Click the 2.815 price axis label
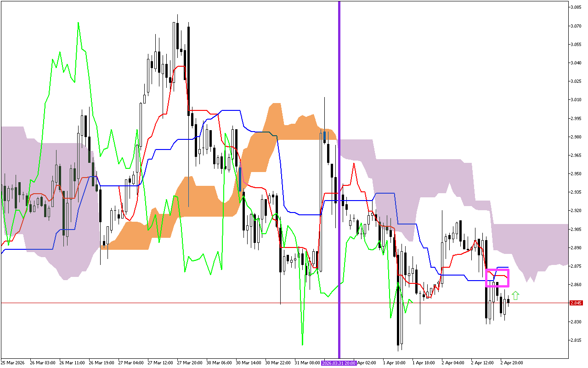The height and width of the screenshot is (368, 588). click(x=576, y=340)
